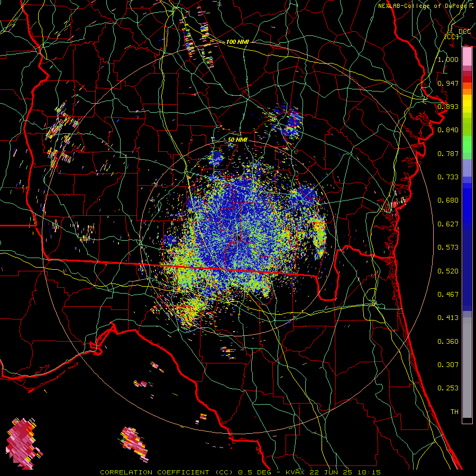Click the DEC label above the color bar
The height and width of the screenshot is (476, 476).
464,32
